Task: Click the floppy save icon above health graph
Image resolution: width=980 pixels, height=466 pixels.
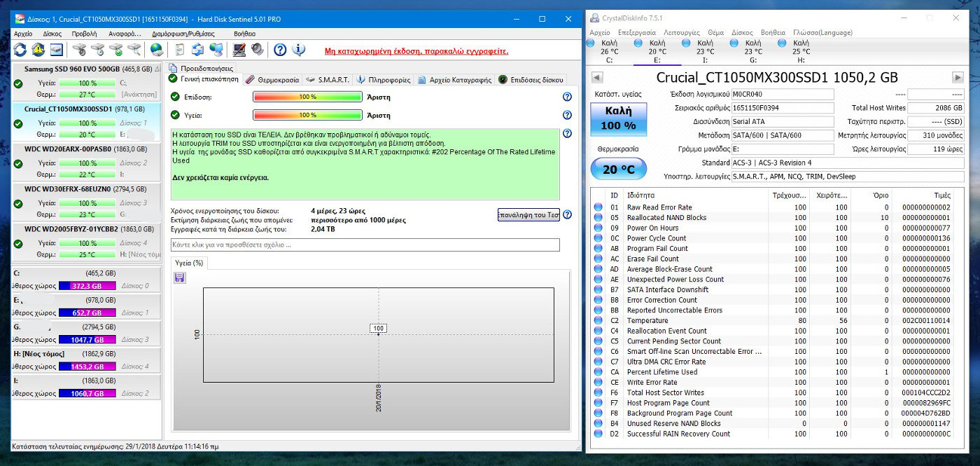Action: point(179,278)
